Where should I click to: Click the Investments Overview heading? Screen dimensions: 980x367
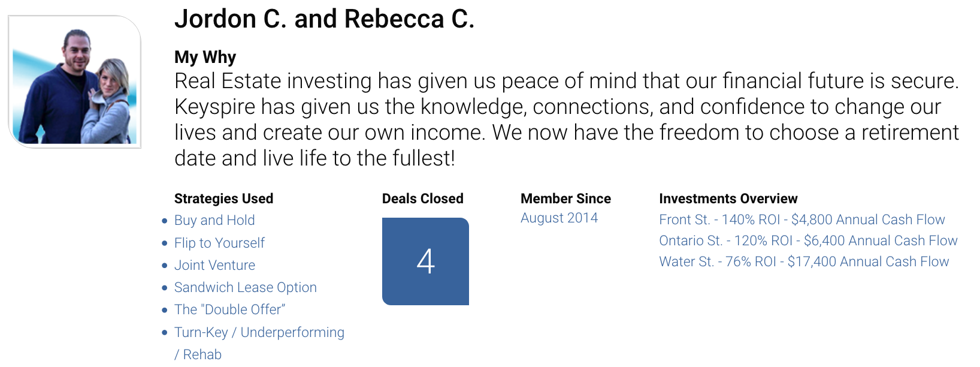point(728,198)
